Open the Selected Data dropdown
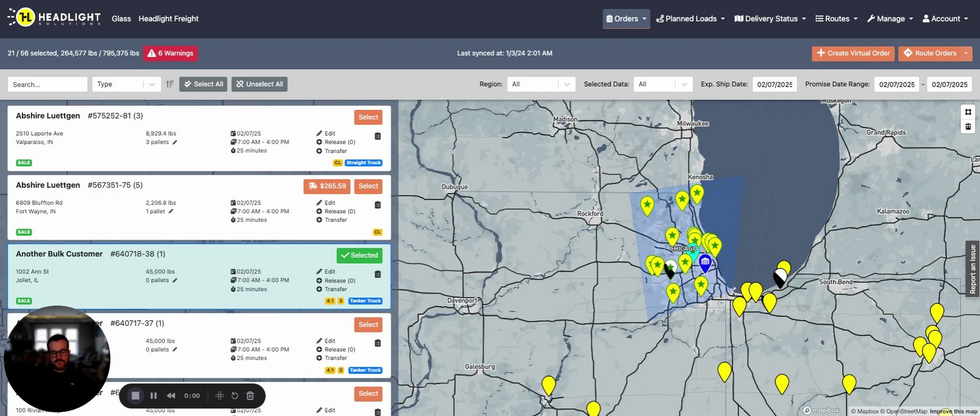The height and width of the screenshot is (416, 980). click(x=663, y=84)
